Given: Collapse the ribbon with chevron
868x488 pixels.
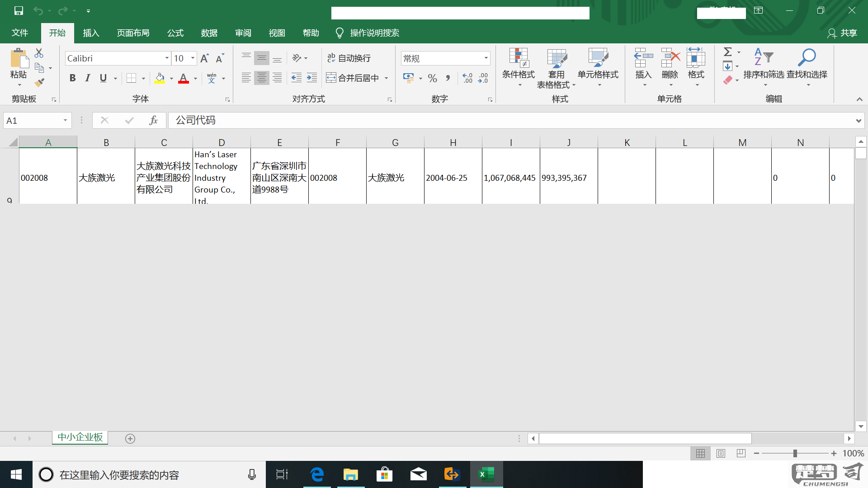Looking at the screenshot, I should 859,99.
